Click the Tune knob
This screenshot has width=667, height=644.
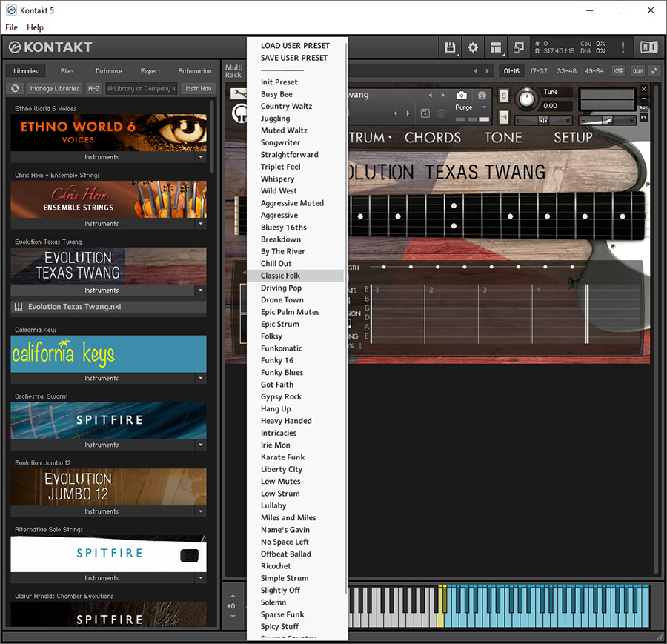(527, 99)
